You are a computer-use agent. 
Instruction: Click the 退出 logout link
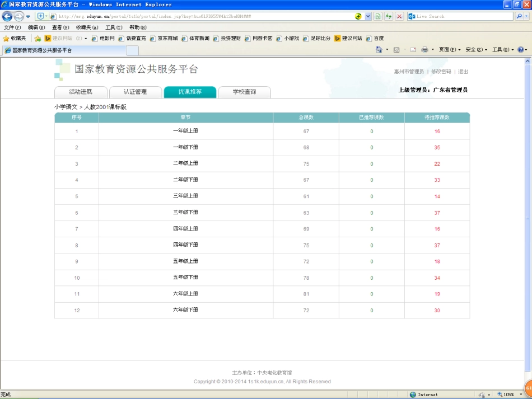pos(463,72)
